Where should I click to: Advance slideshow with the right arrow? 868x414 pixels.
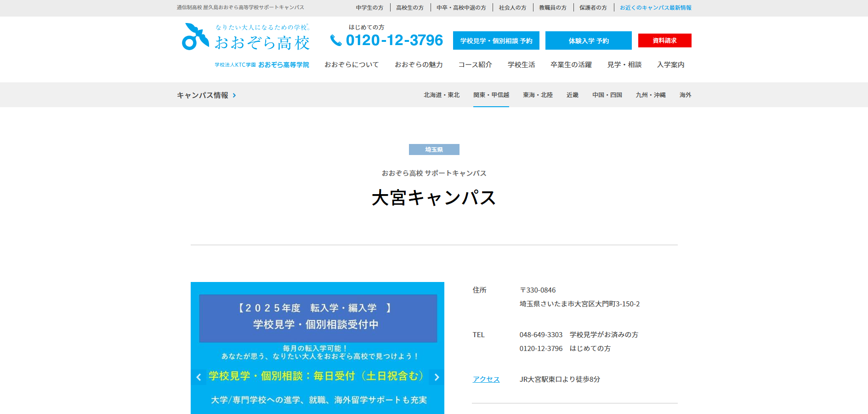[437, 377]
